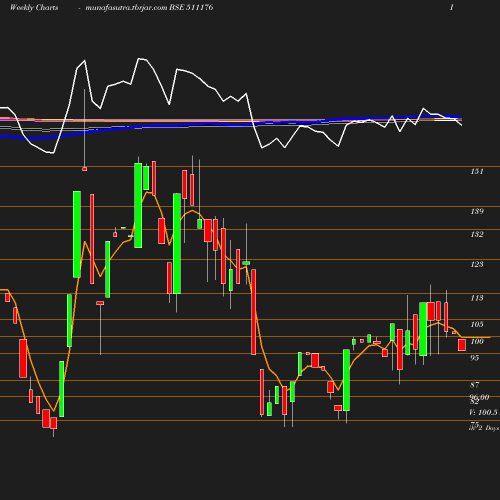Click the "87" price level label
Viewport: 500px width, 500px height.
(475, 385)
